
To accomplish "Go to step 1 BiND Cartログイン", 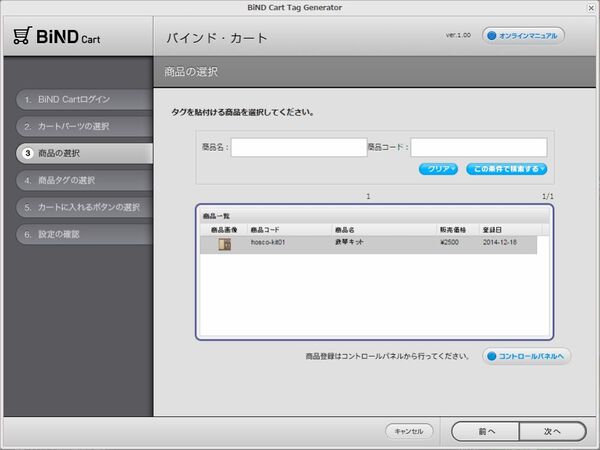I will tap(84, 99).
